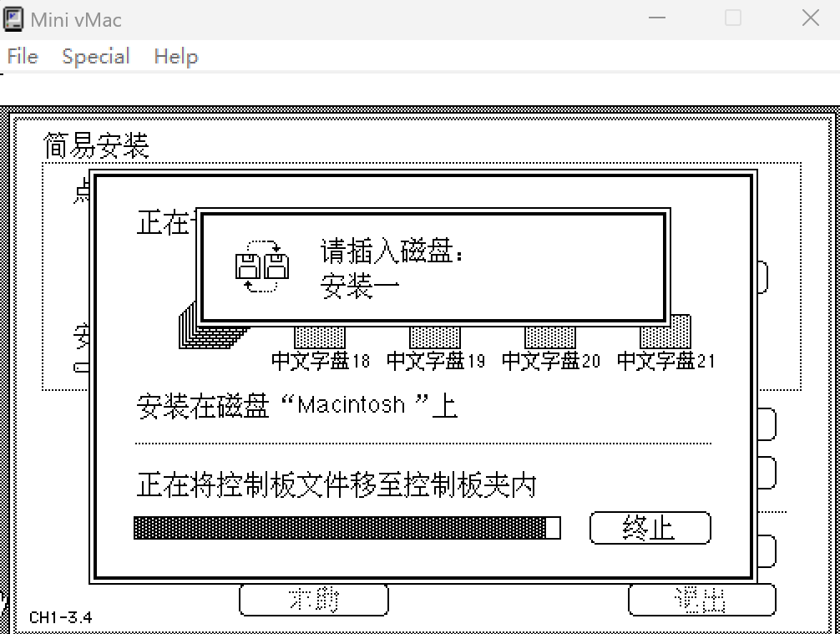
Task: Click the 安装在磁盘 Macintosh destination text
Action: click(296, 406)
